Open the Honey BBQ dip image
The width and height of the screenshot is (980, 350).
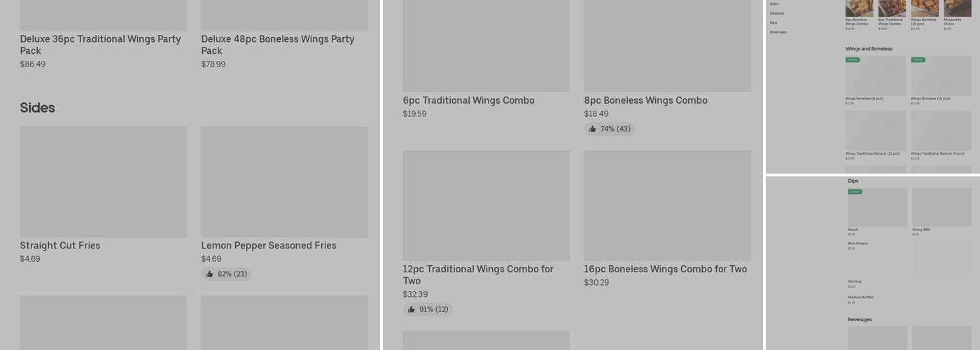point(941,207)
